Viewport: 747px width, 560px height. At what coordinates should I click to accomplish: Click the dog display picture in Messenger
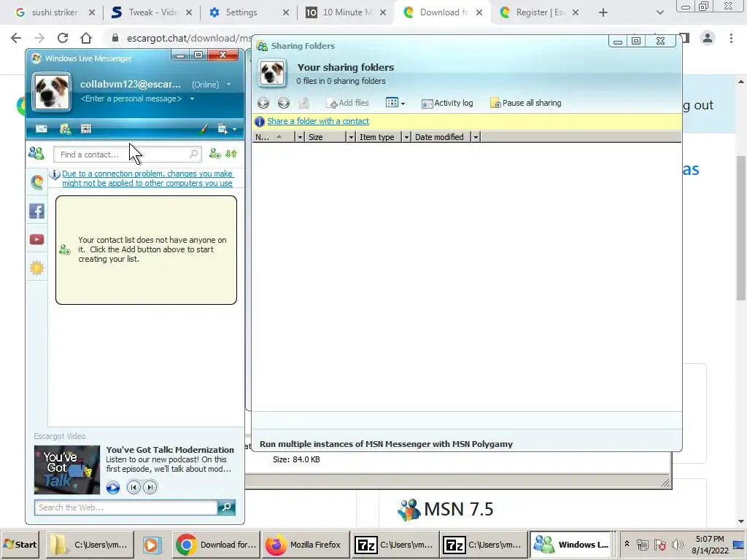[52, 91]
